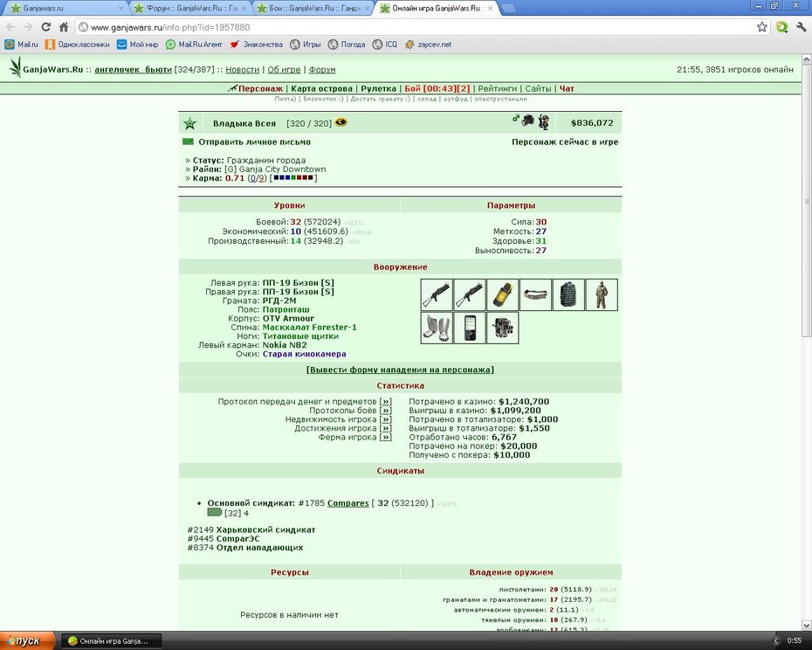Click the ангелочек_бьюти username link
This screenshot has width=812, height=650.
click(x=133, y=70)
